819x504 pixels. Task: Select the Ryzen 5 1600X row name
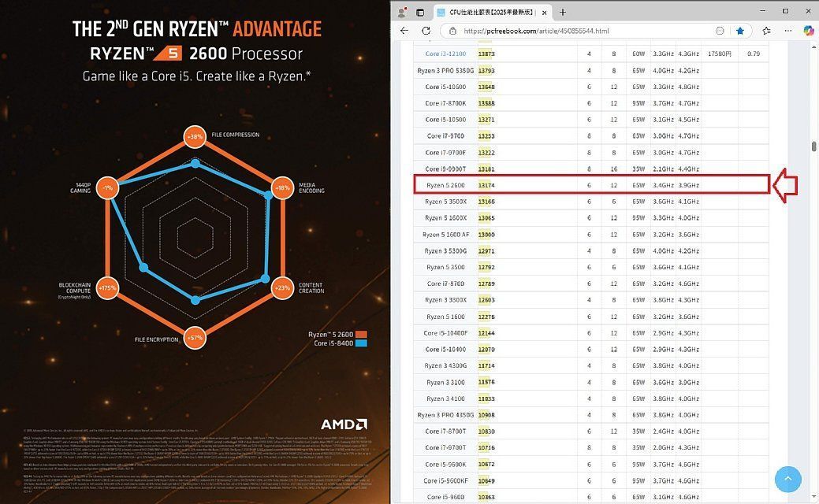(445, 218)
